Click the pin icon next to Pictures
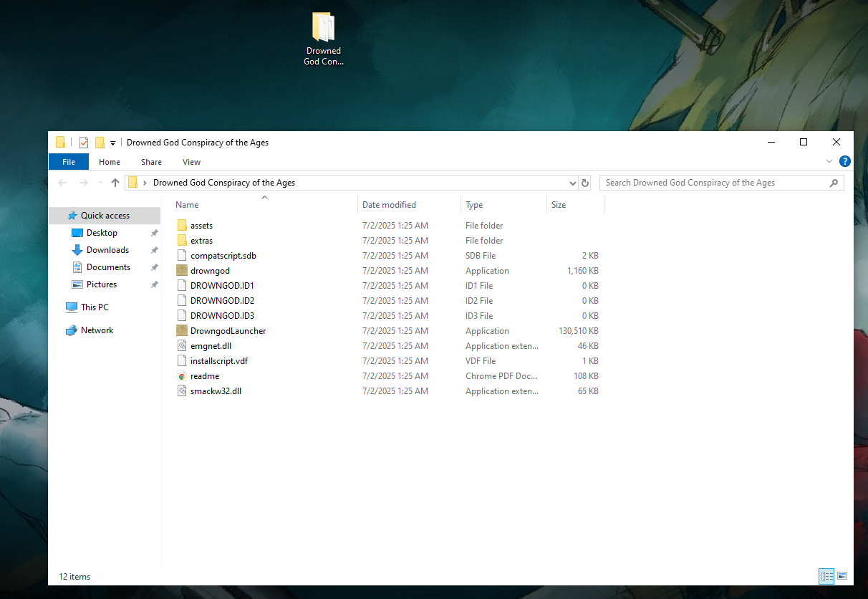 pos(154,284)
